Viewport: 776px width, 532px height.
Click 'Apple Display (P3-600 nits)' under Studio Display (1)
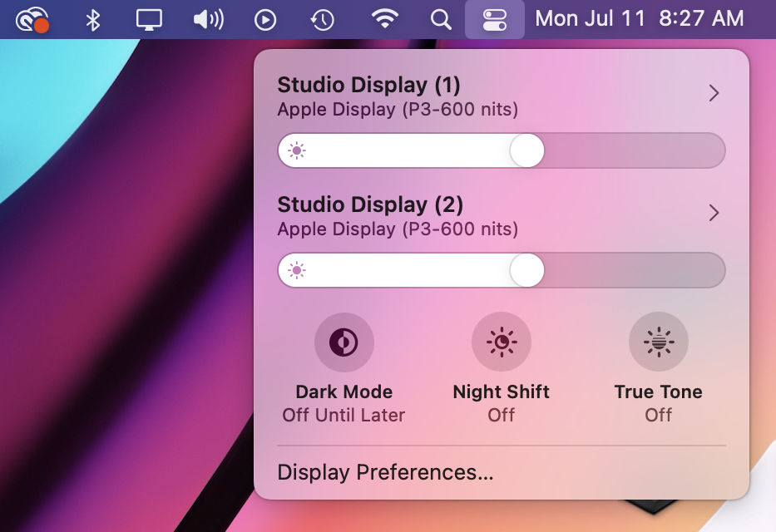[x=398, y=109]
